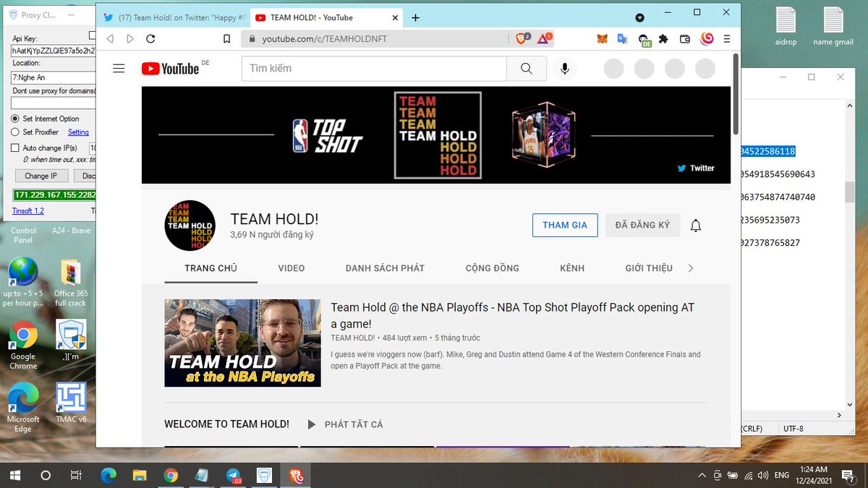This screenshot has height=488, width=868.
Task: Click the THAM GIA join button
Action: [x=565, y=226]
